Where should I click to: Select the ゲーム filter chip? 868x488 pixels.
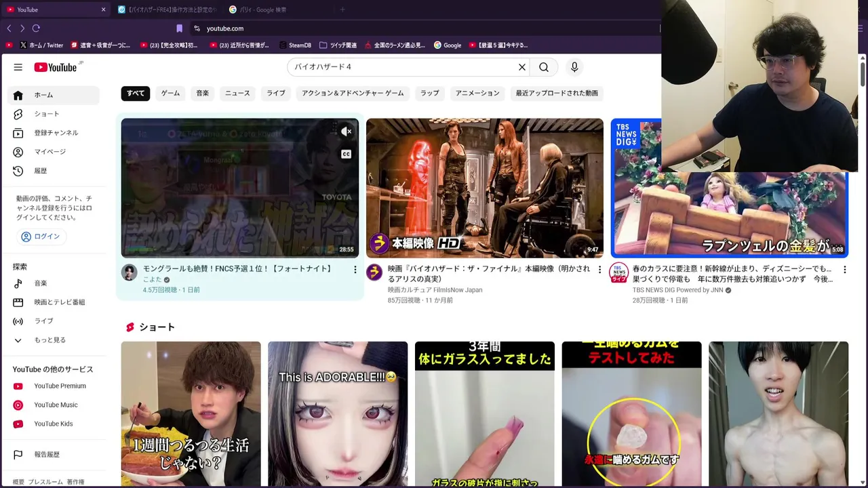(x=170, y=93)
